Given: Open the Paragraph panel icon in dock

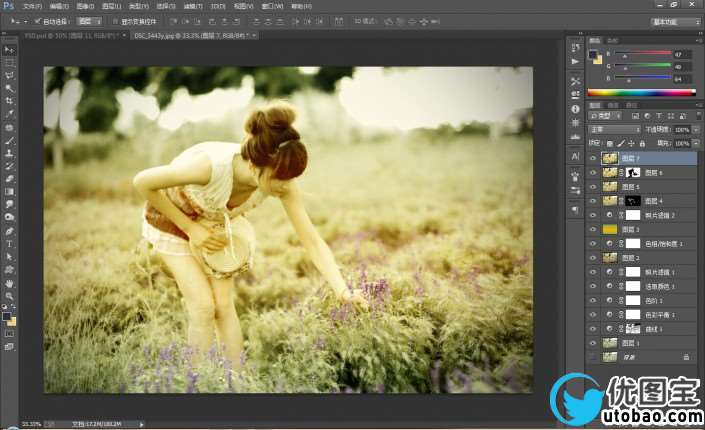Looking at the screenshot, I should (575, 210).
